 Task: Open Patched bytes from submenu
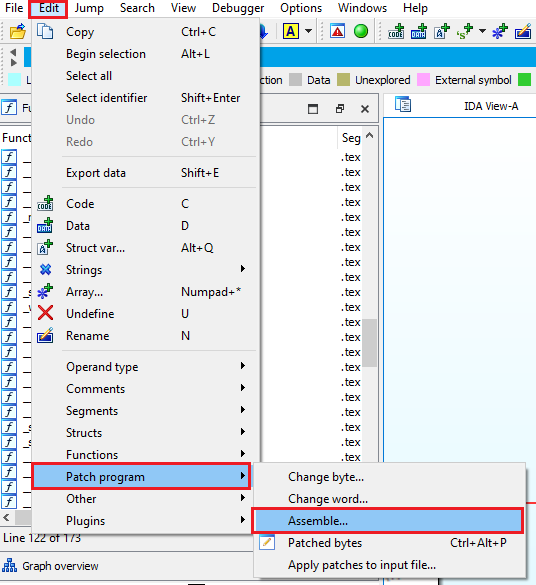(390, 543)
